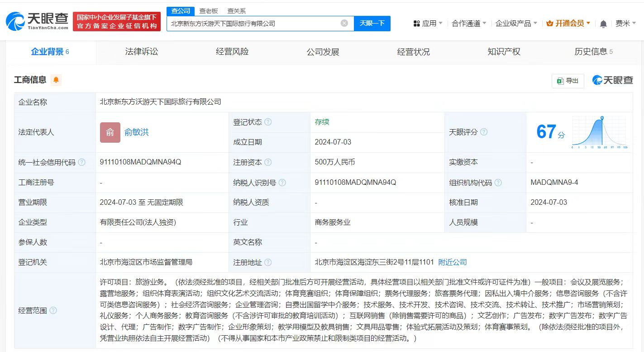
Task: Select the 查关系 search tab
Action: (237, 11)
